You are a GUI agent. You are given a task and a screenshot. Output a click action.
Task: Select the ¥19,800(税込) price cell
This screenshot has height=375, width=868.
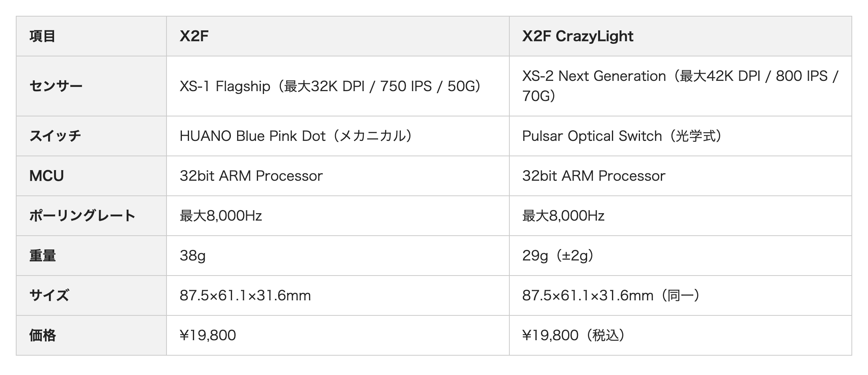(680, 336)
